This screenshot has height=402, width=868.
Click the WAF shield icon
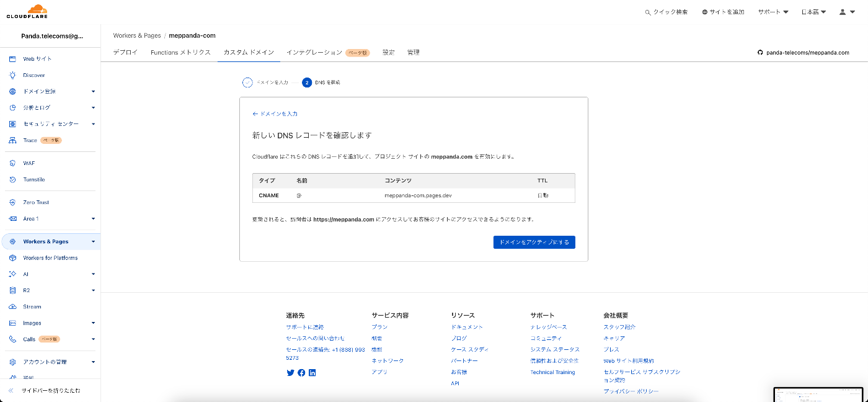(12, 163)
